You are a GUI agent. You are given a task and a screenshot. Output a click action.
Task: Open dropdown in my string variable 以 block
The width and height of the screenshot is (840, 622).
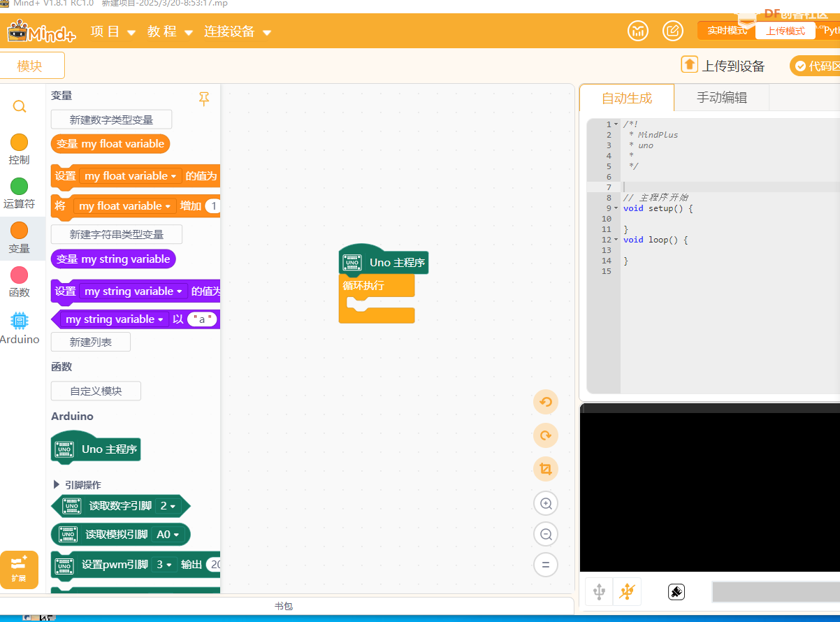(x=115, y=319)
